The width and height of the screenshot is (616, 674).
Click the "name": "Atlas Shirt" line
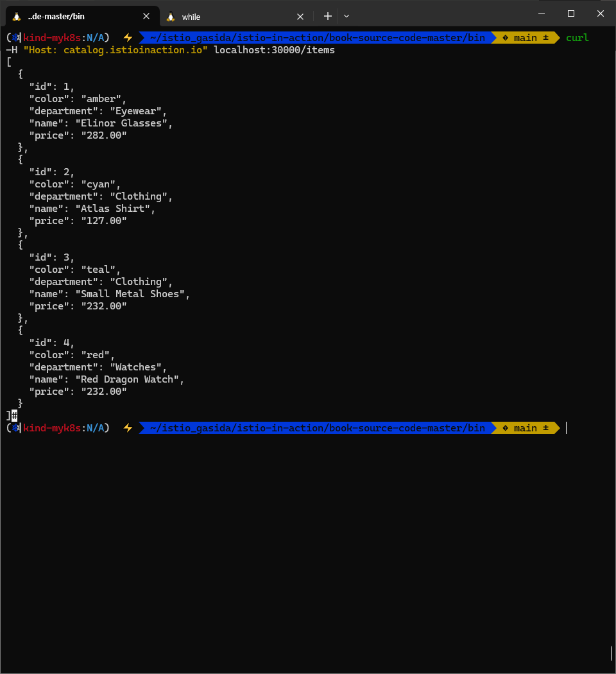(x=92, y=209)
